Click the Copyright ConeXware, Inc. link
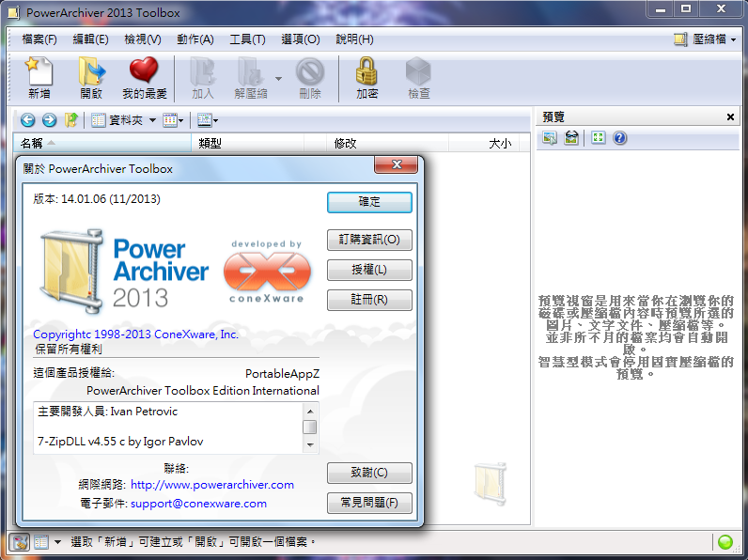Screen dimensions: 748x560 [x=135, y=334]
